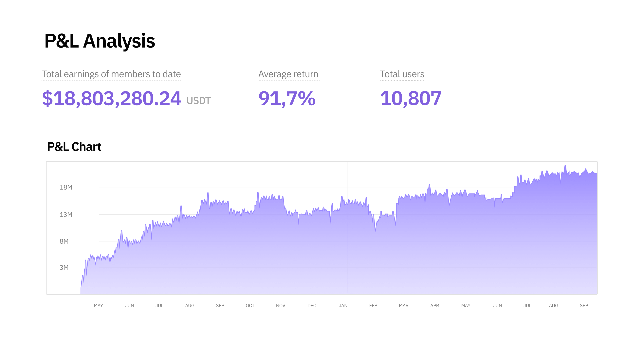
Task: Click the 8M y-axis label
Action: pyautogui.click(x=64, y=241)
